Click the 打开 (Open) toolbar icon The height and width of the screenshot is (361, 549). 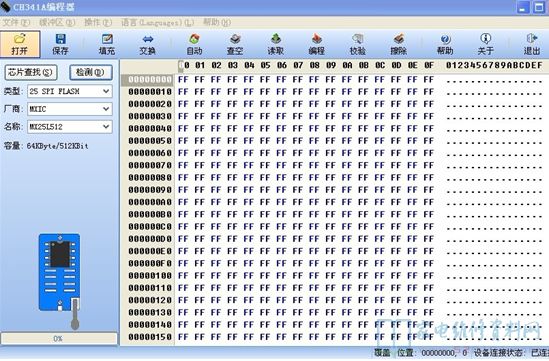point(20,44)
